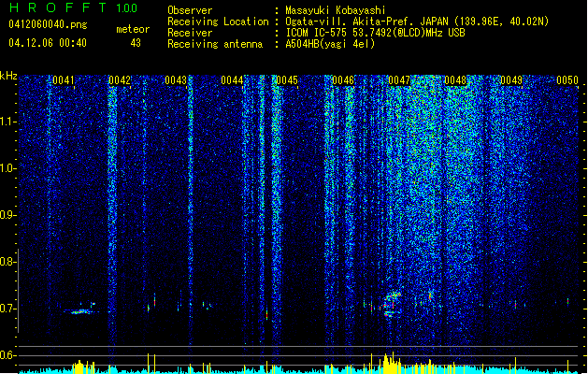
Task: Click the 0045 time marker
Action: pyautogui.click(x=287, y=80)
